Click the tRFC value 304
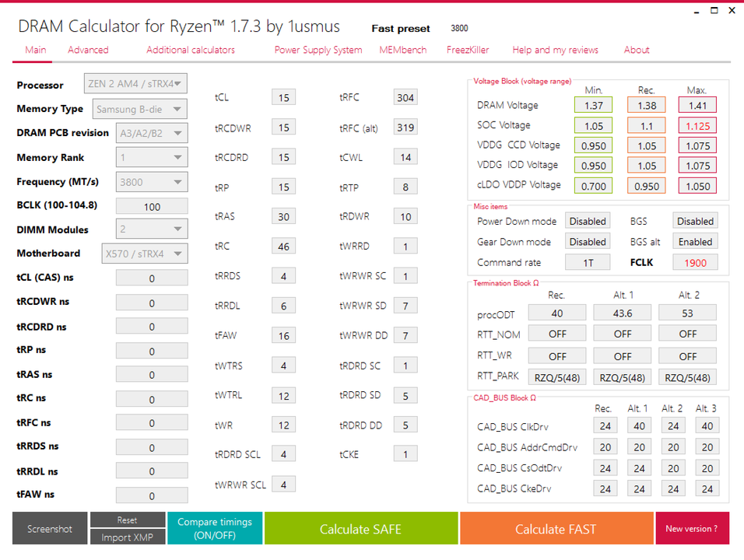This screenshot has width=744, height=560. tap(405, 97)
